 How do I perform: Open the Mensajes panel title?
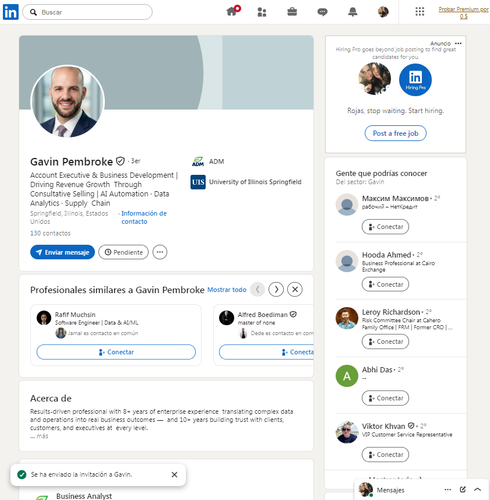[390, 490]
